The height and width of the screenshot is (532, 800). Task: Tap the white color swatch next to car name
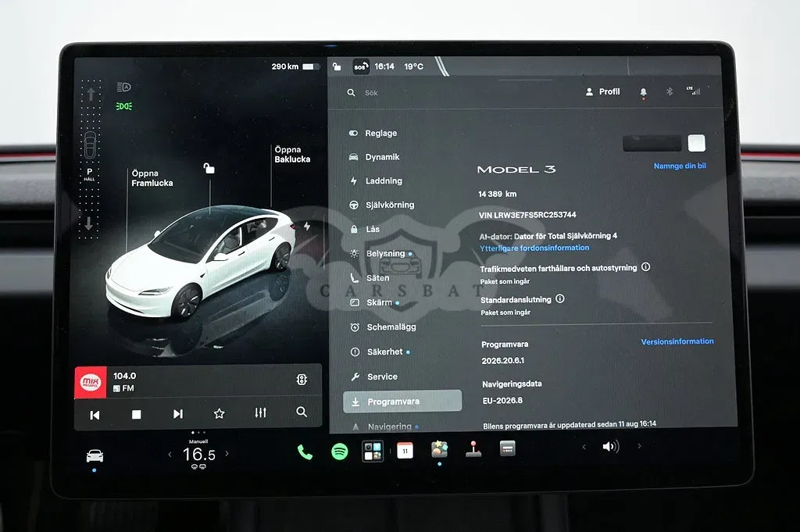pyautogui.click(x=696, y=143)
